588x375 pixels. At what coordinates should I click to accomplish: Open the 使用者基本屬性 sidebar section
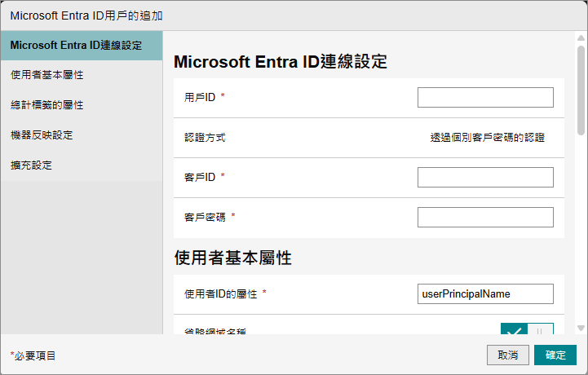pyautogui.click(x=47, y=75)
